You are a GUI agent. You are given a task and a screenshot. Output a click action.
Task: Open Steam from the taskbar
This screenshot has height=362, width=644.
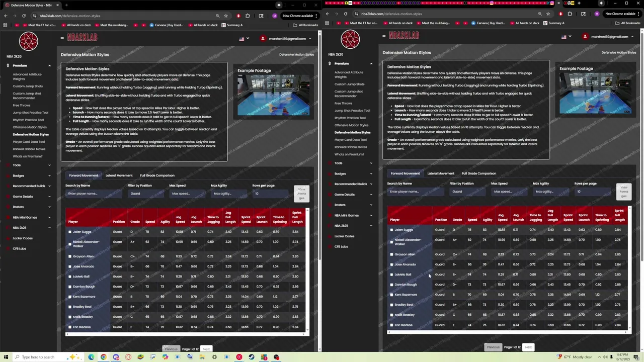tap(252, 357)
